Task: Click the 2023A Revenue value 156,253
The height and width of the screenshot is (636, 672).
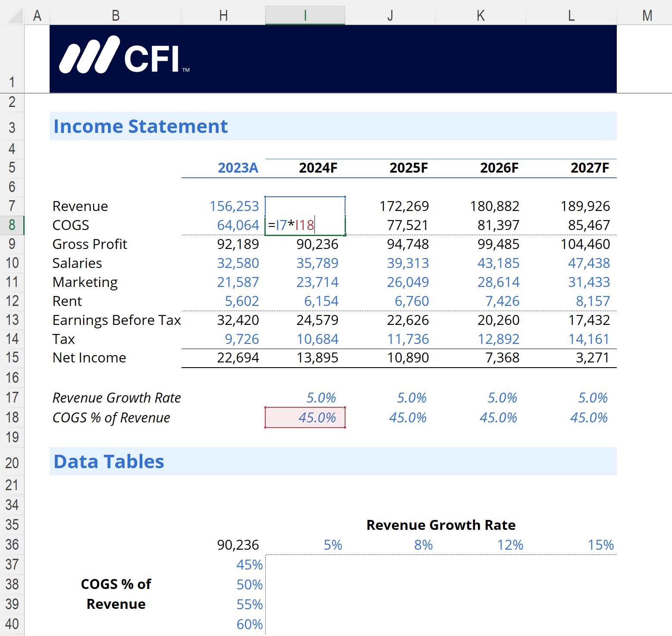Action: pyautogui.click(x=234, y=206)
